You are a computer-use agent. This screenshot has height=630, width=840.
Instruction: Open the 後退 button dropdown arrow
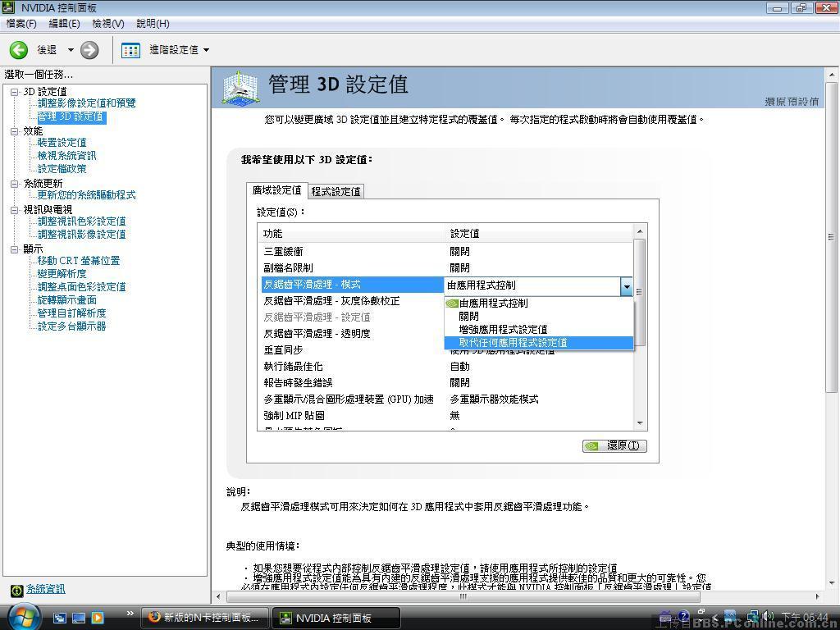coord(70,49)
